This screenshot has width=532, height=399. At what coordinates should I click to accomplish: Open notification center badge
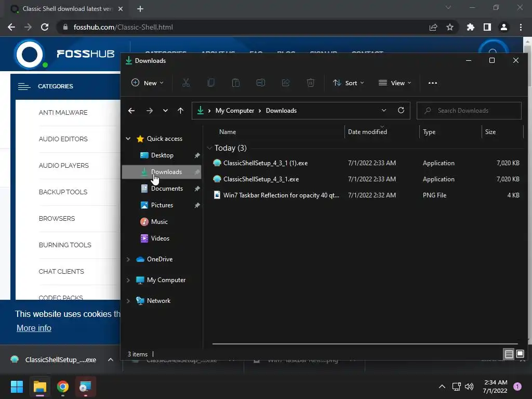click(x=517, y=386)
